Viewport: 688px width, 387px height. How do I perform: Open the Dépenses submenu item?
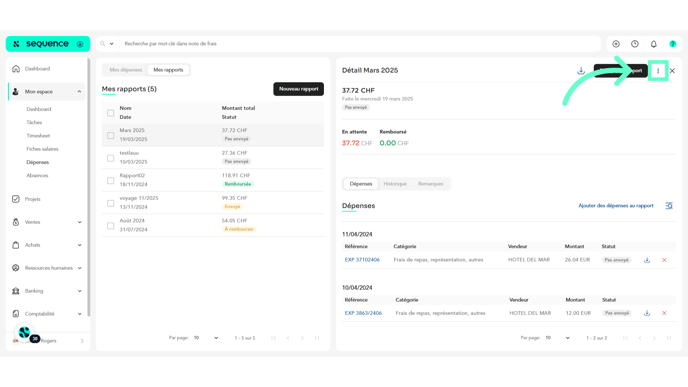(x=38, y=162)
